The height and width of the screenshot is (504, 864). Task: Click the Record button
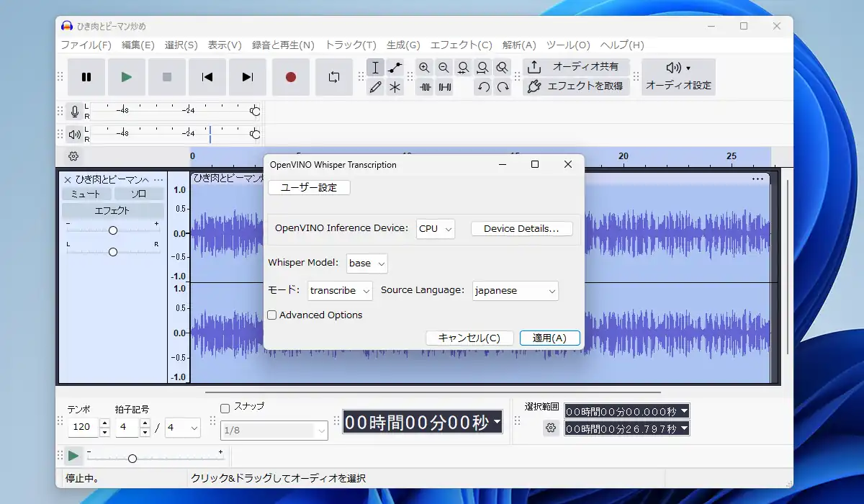(291, 77)
